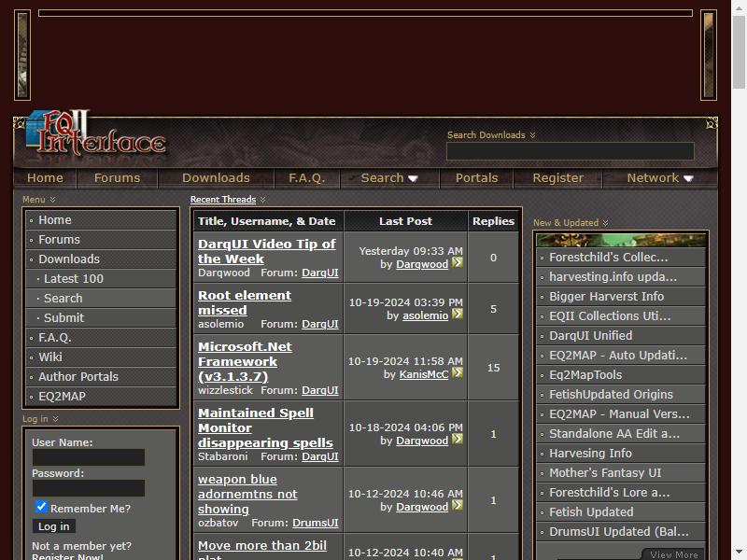Viewport: 747px width, 560px height.
Task: Open the Move more than 2bil thread
Action: tap(262, 549)
